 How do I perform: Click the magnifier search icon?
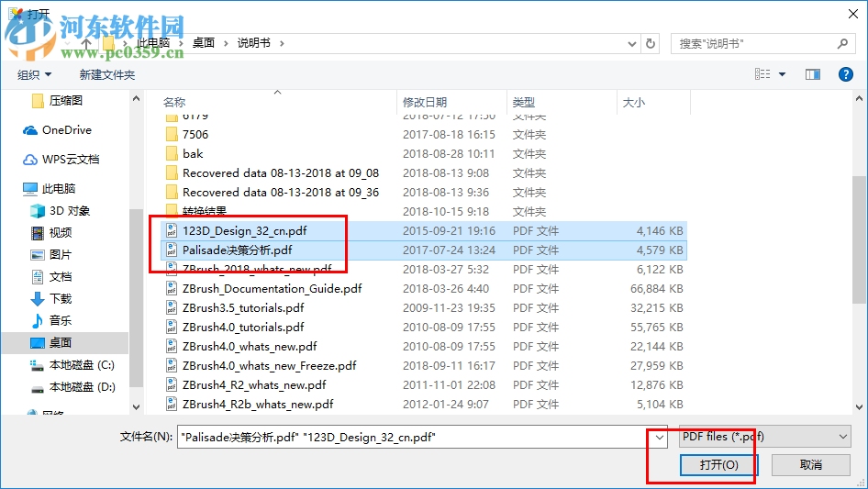click(842, 43)
